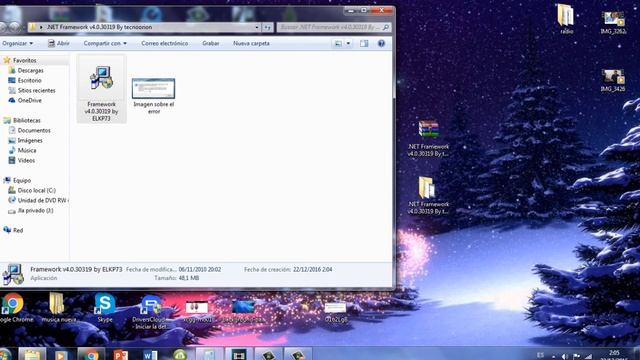Image resolution: width=640 pixels, height=360 pixels.
Task: Select the 01e2Lg8 desktop file
Action: pos(336,312)
